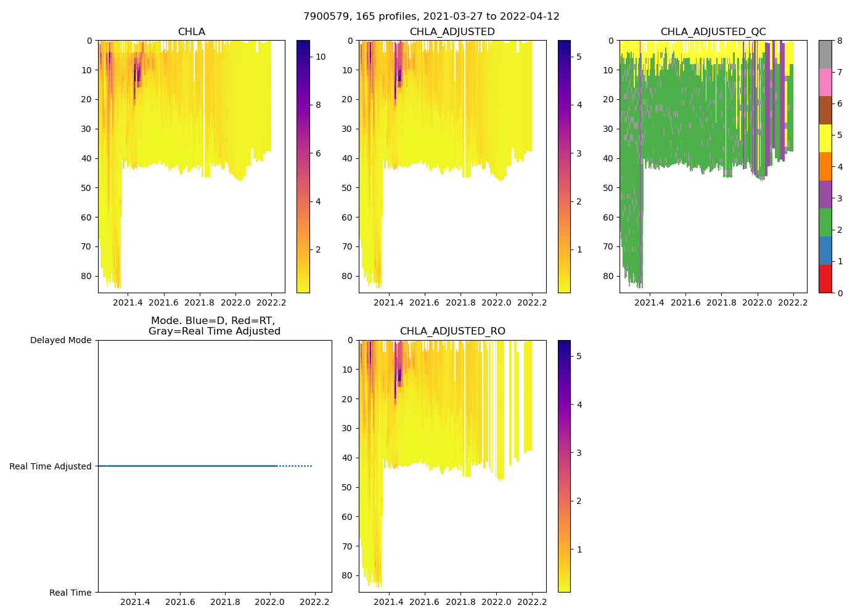
Task: Click the 'Delayed Mode' y-axis label
Action: click(x=60, y=340)
